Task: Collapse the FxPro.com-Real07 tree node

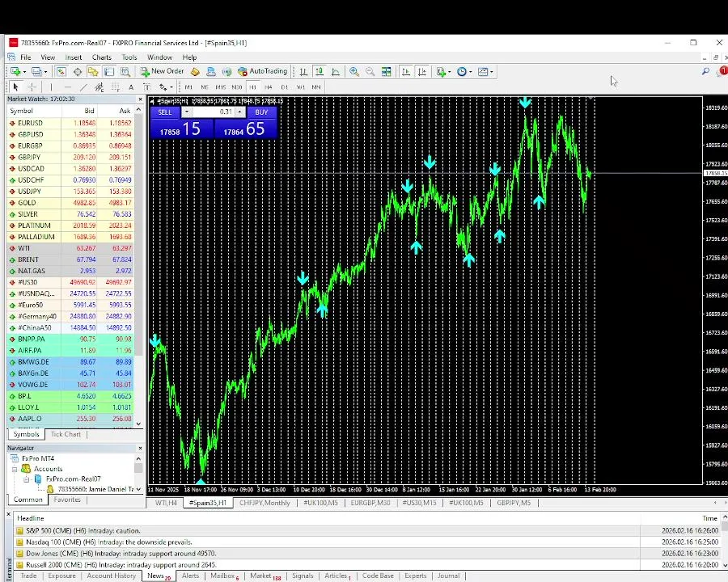Action: coord(26,479)
